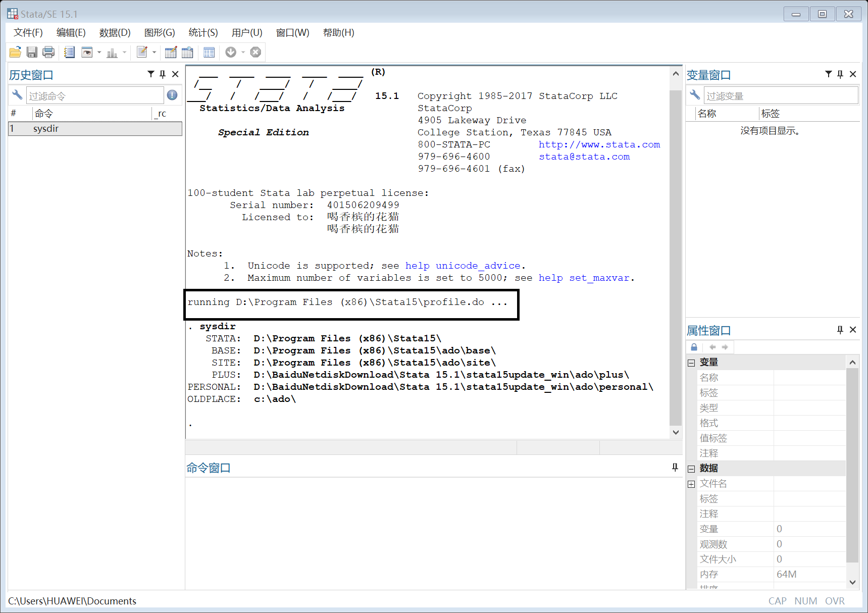Image resolution: width=868 pixels, height=613 pixels.
Task: Open the Data Editor (edit) icon
Action: [x=171, y=52]
